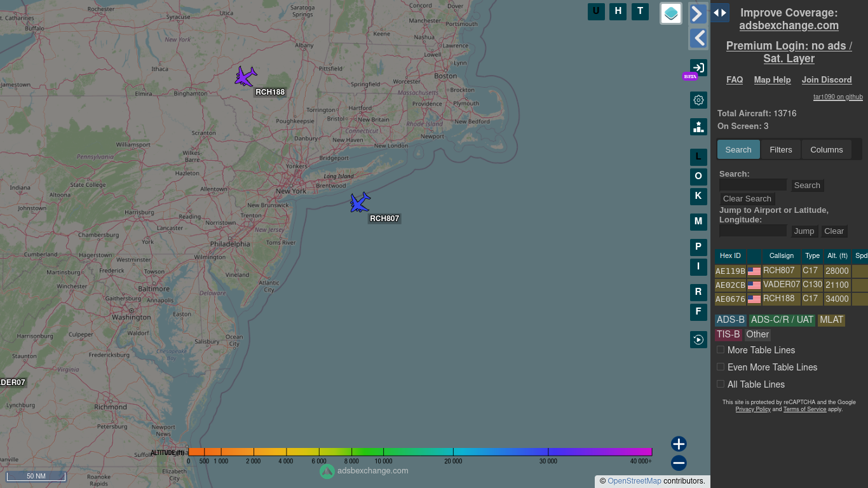Toggle sidebar with double-arrow button
Viewport: 868px width, 488px height.
pyautogui.click(x=720, y=13)
